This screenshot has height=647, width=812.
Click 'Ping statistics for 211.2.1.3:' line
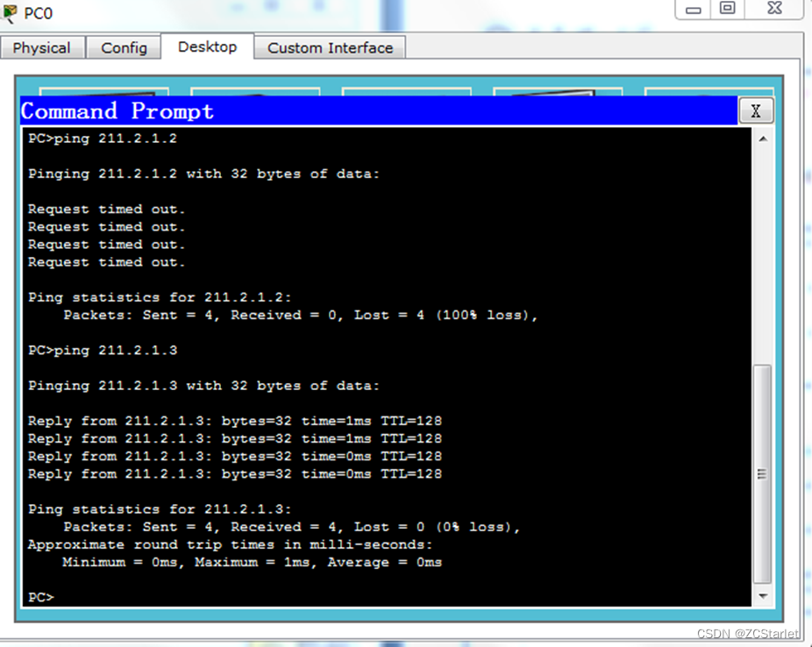coord(160,509)
